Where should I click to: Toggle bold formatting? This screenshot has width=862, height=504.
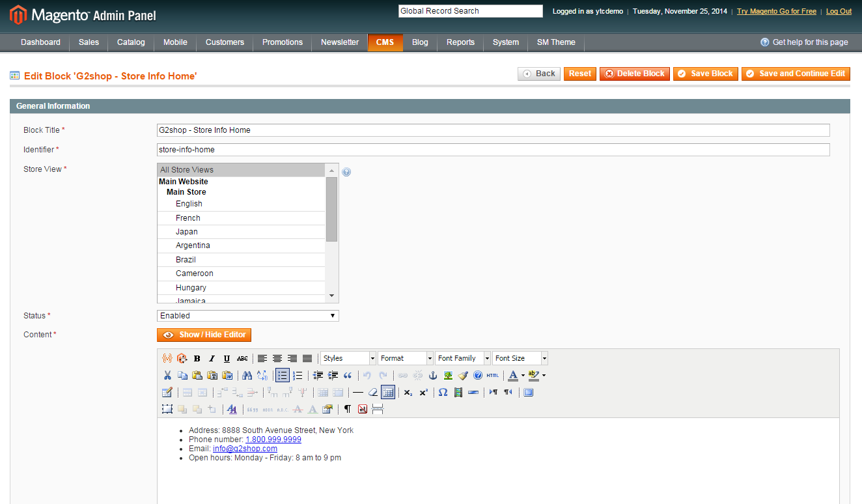197,358
